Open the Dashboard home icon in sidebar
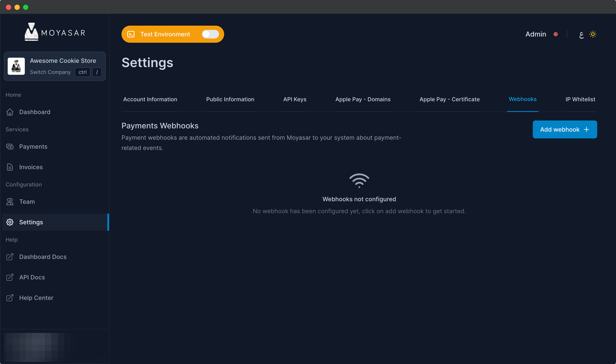Screen dimensions: 616x364 pos(10,112)
